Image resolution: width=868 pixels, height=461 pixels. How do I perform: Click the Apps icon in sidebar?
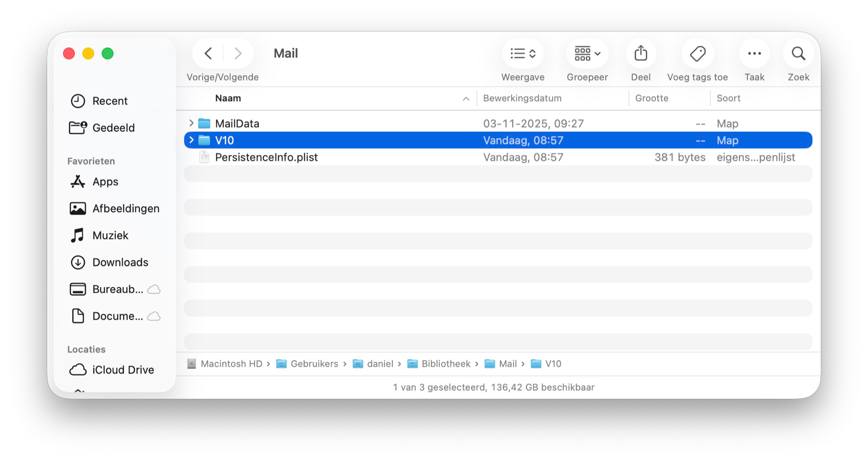[78, 182]
